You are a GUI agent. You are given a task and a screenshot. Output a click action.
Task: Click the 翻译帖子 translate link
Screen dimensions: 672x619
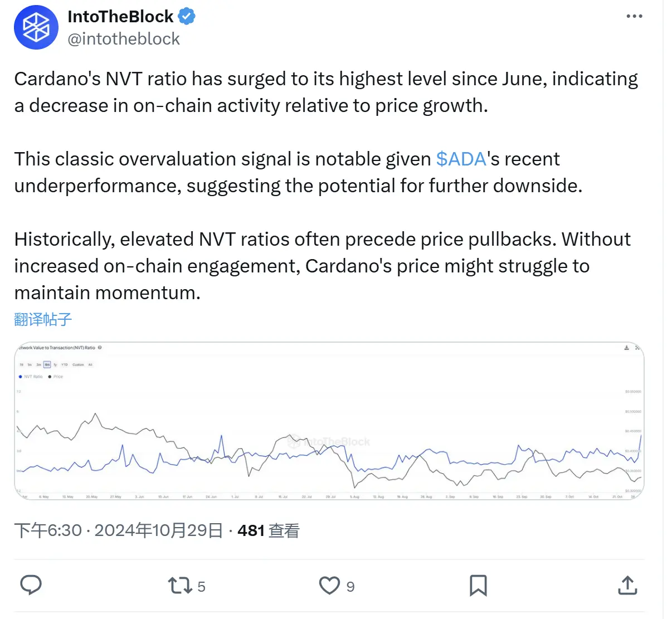[x=42, y=319]
